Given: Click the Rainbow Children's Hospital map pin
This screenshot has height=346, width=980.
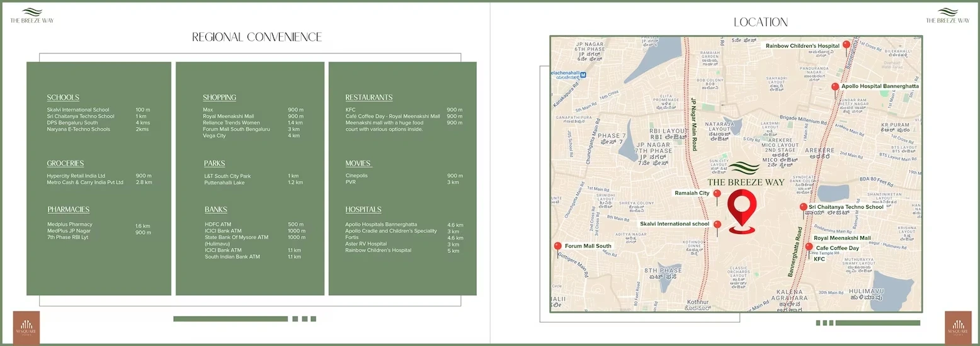Looking at the screenshot, I should (846, 45).
